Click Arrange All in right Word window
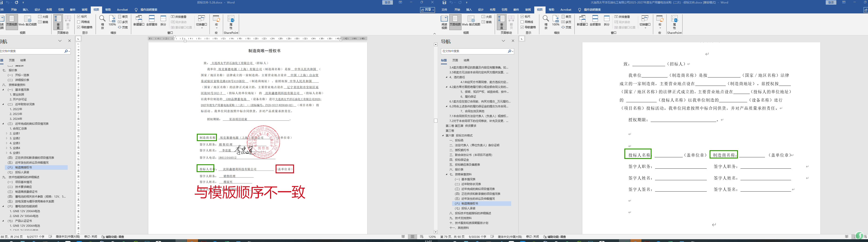The image size is (868, 242). 595,21
